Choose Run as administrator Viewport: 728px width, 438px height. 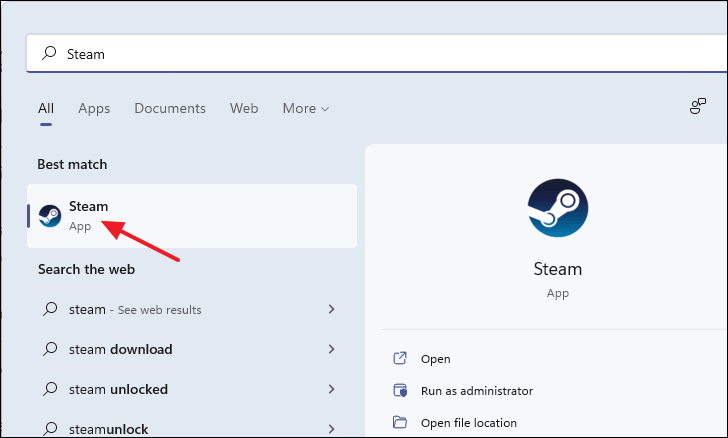477,391
